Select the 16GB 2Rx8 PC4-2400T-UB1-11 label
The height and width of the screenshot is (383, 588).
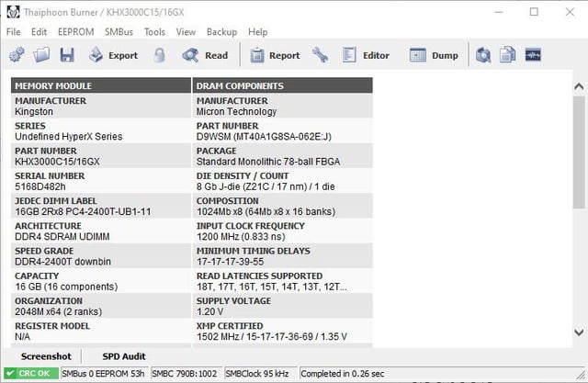pos(83,212)
